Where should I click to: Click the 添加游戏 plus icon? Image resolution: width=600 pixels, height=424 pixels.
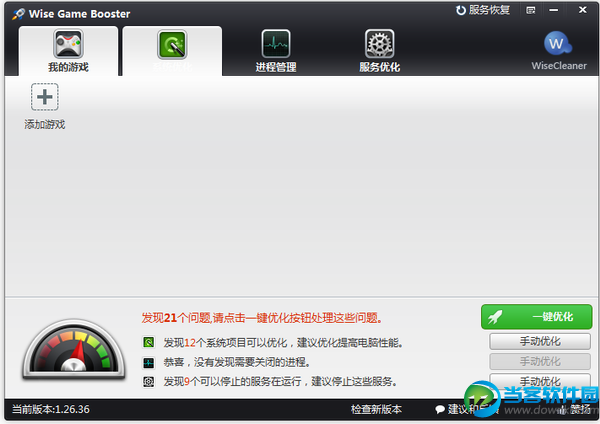(x=45, y=97)
